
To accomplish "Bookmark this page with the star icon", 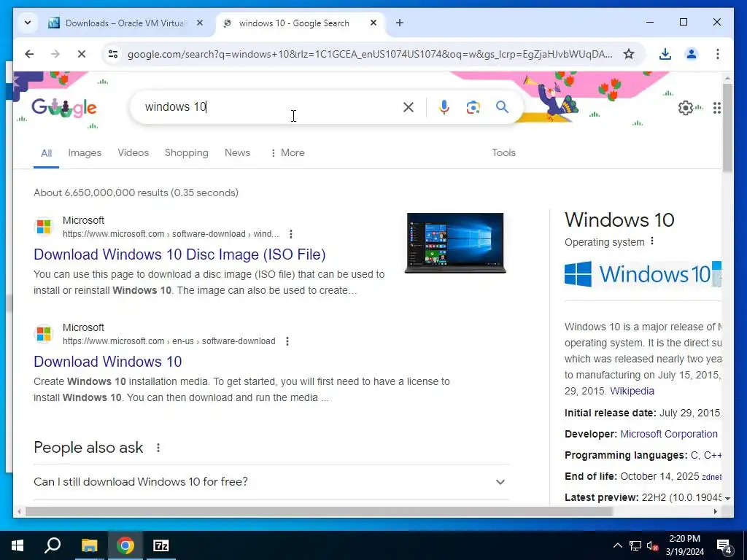I will [x=629, y=54].
